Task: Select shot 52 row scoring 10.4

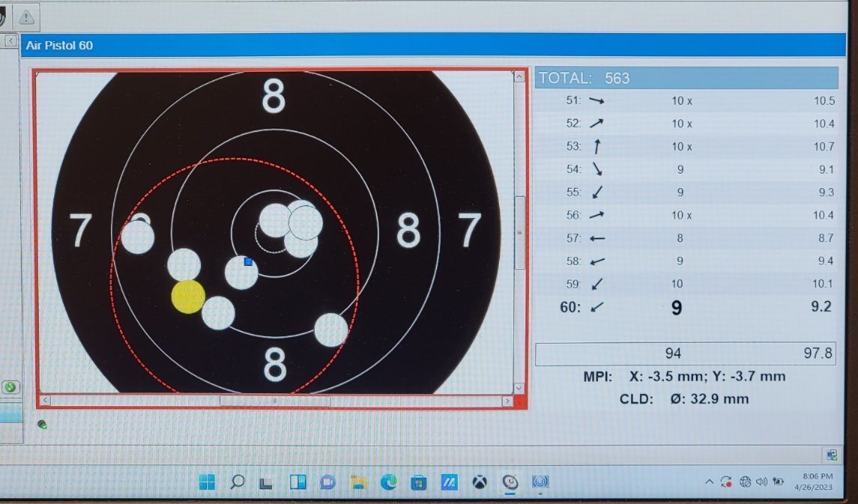Action: pos(686,124)
